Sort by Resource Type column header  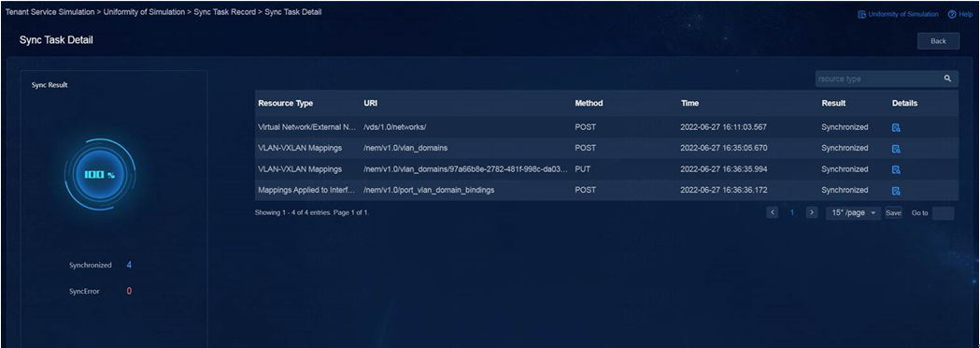(x=286, y=103)
